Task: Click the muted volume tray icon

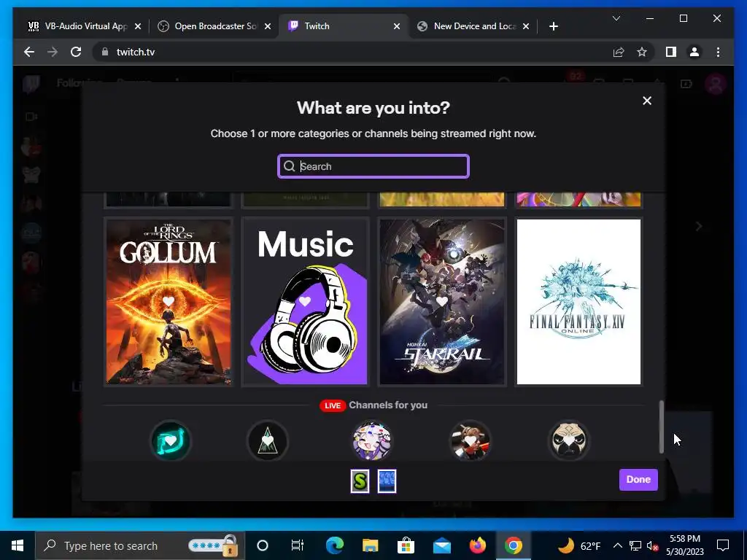Action: coord(652,545)
